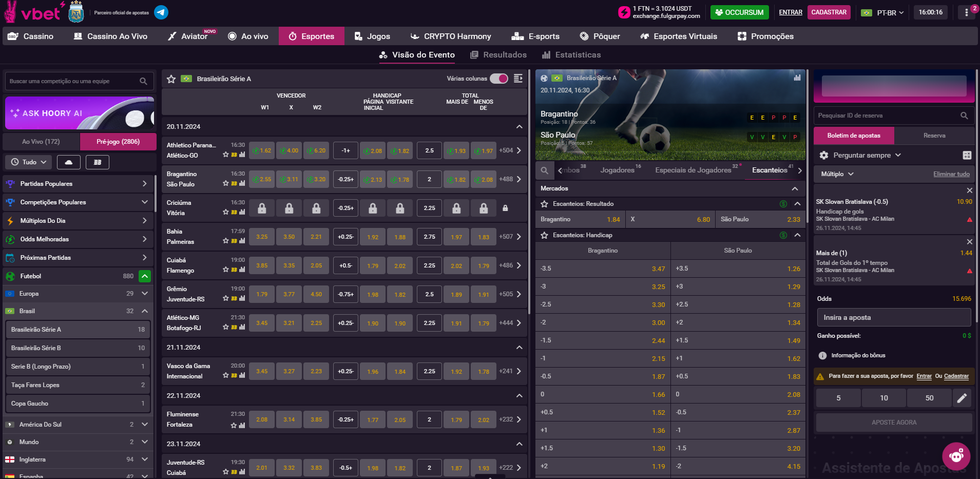
Task: Click the CADASTRAR button
Action: click(x=829, y=12)
